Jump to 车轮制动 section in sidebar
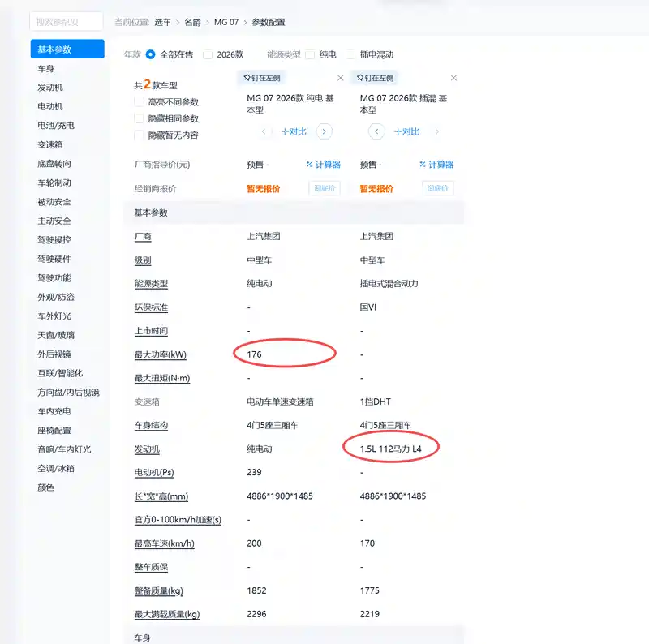 54,183
